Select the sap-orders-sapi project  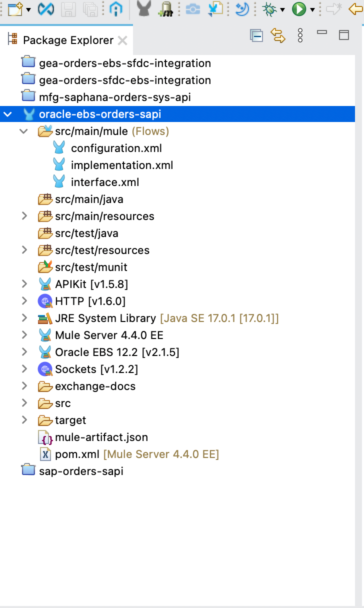81,471
